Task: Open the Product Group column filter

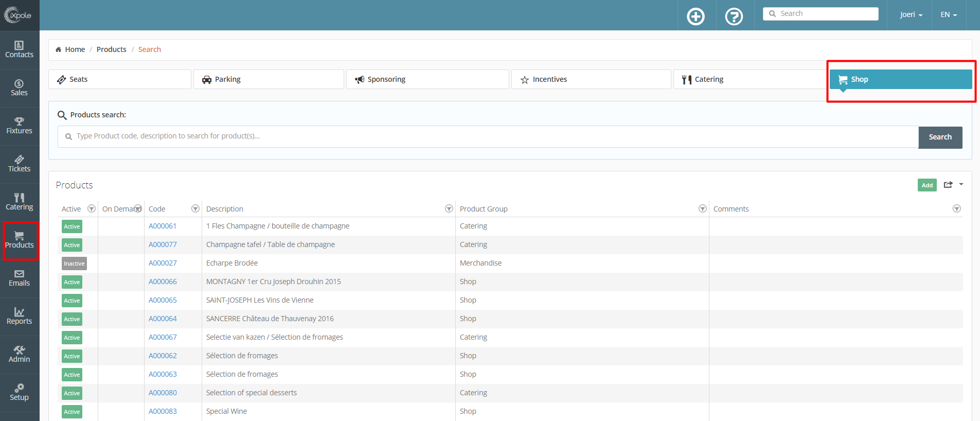Action: click(x=703, y=208)
